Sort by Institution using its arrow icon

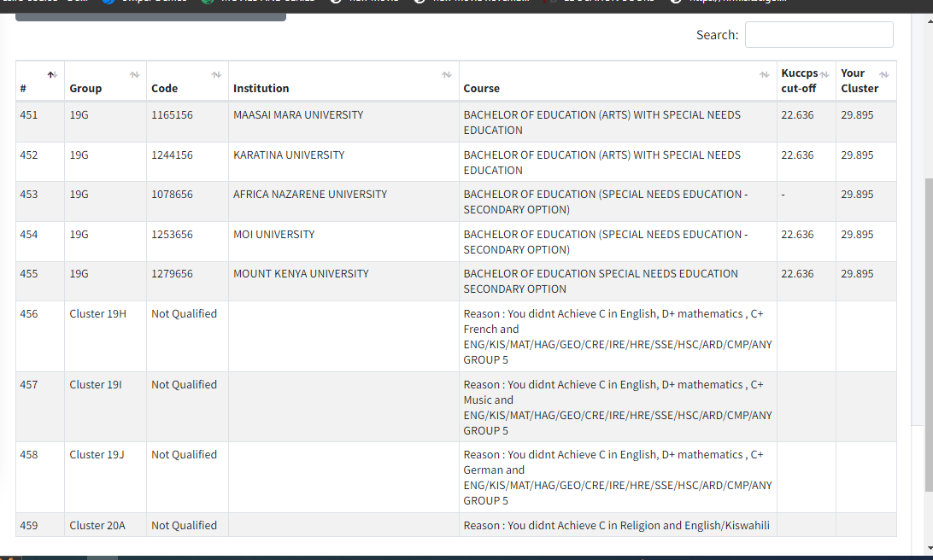(x=446, y=75)
